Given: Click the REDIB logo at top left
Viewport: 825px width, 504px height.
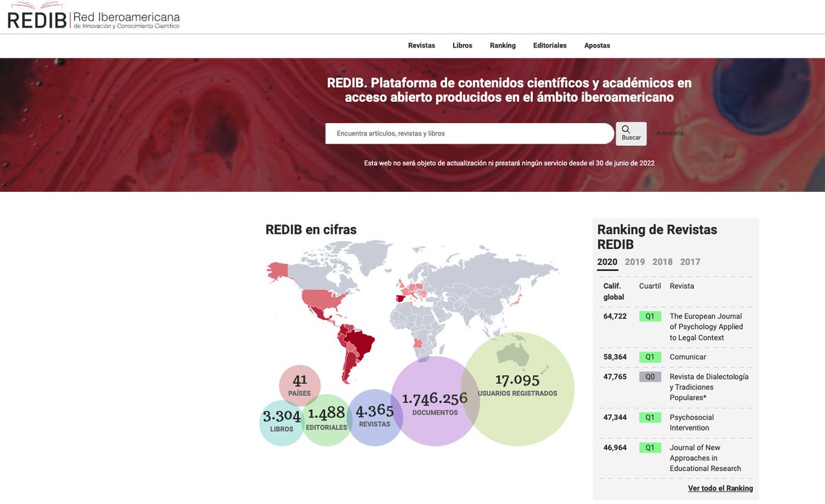Looking at the screenshot, I should 93,17.
